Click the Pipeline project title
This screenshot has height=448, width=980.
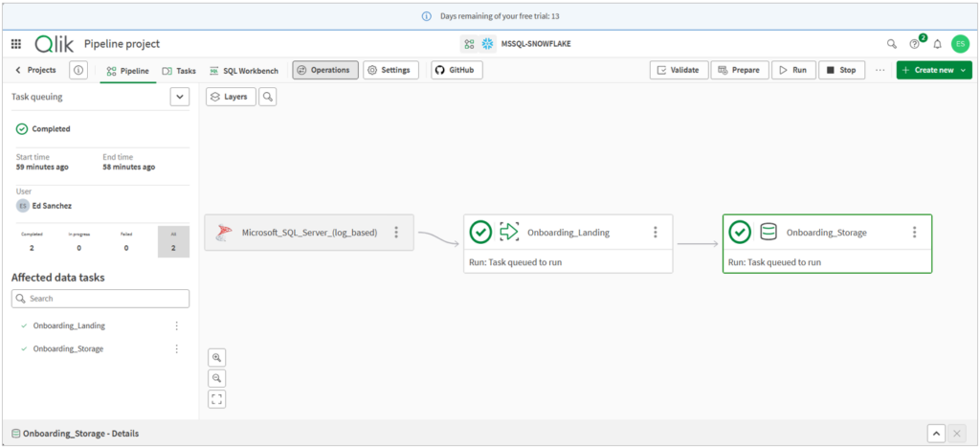[x=122, y=44]
